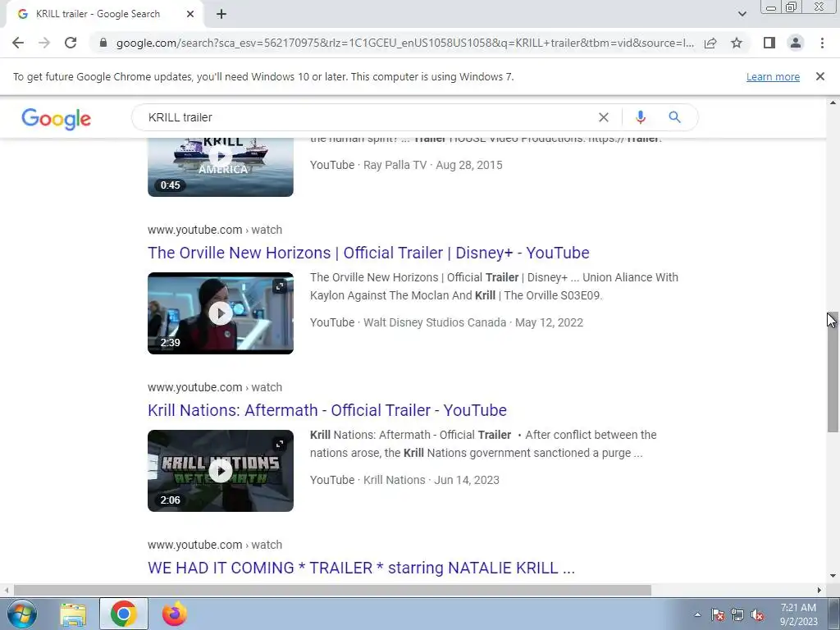Expand the tab search chevron
Screen dimensions: 840x630
[x=742, y=14]
